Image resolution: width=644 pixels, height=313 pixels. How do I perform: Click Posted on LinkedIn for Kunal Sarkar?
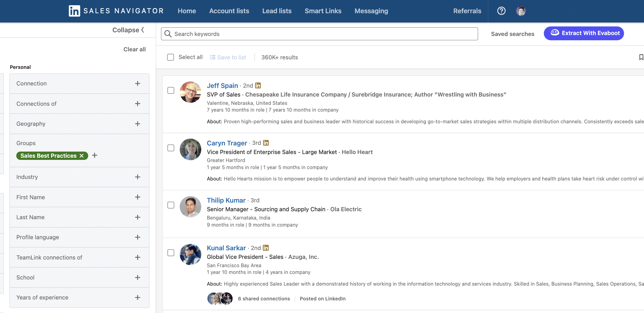click(323, 299)
